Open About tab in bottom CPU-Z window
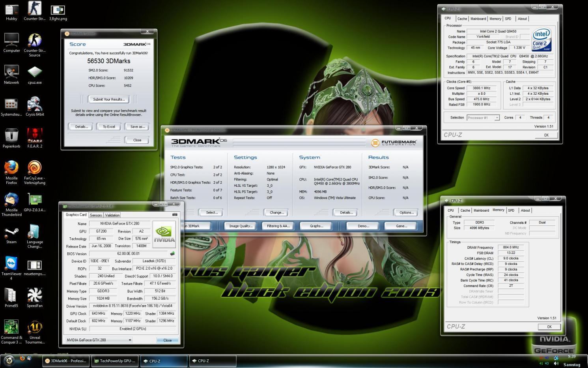588x368 pixels. [525, 210]
